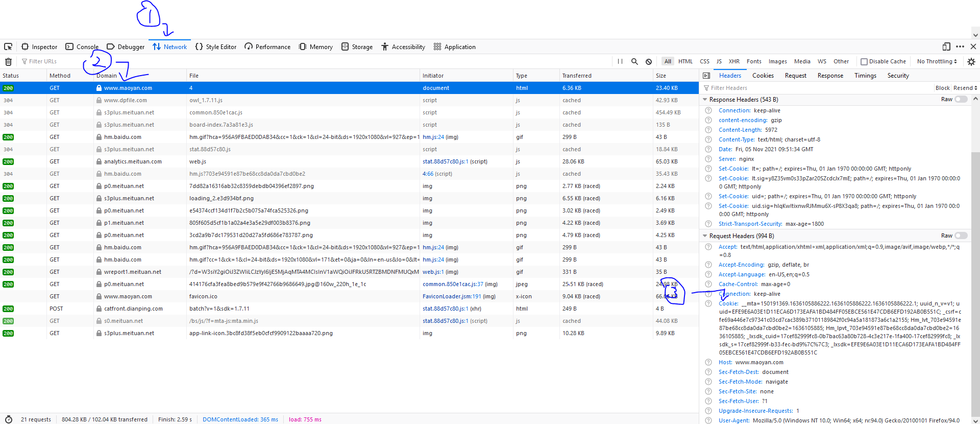Select favicon.ico request row
Screen dimensions: 980x424
click(x=349, y=296)
